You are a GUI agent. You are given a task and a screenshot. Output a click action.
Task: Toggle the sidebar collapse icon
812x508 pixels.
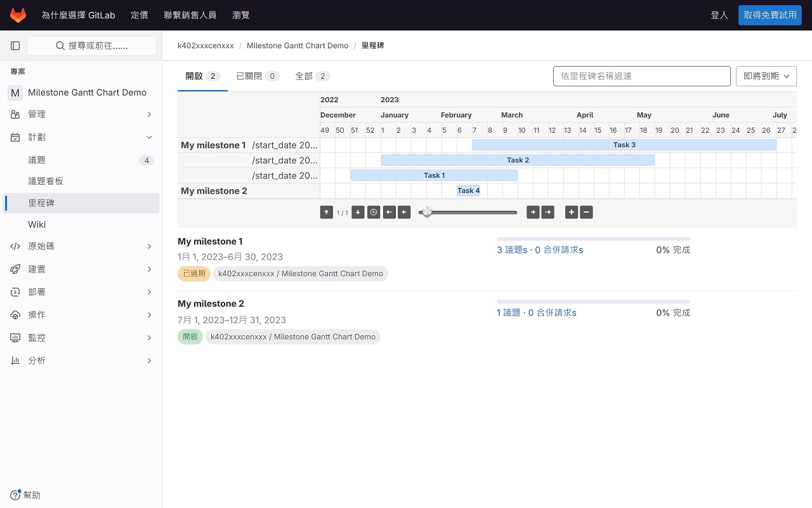pos(15,46)
